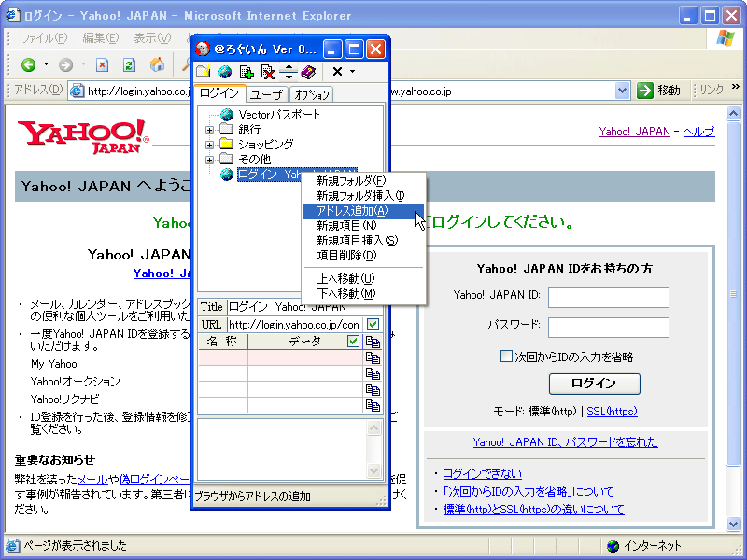747x560 pixels.
Task: Expand the ショッピング folder
Action: [x=209, y=145]
